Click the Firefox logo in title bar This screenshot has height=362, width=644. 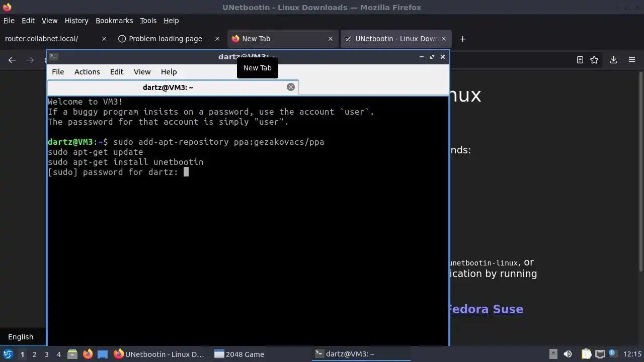(7, 7)
